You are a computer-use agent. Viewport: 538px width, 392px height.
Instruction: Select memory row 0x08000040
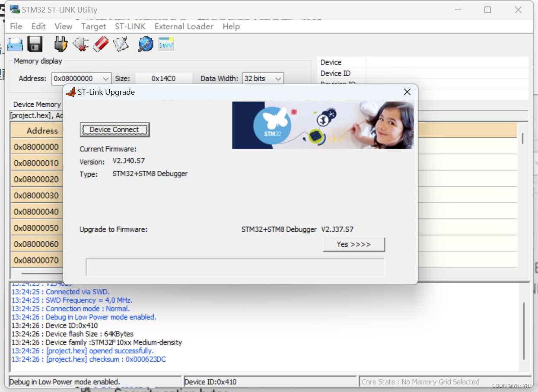(x=37, y=212)
